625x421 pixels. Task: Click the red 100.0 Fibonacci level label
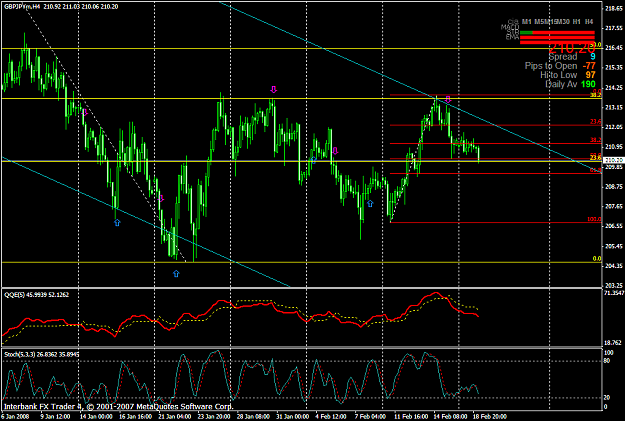tap(594, 219)
